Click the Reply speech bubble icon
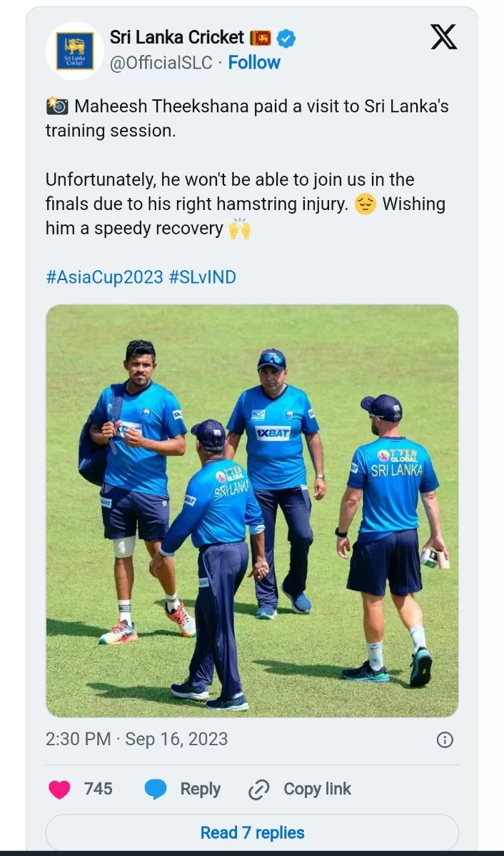The width and height of the screenshot is (504, 856). click(x=156, y=790)
